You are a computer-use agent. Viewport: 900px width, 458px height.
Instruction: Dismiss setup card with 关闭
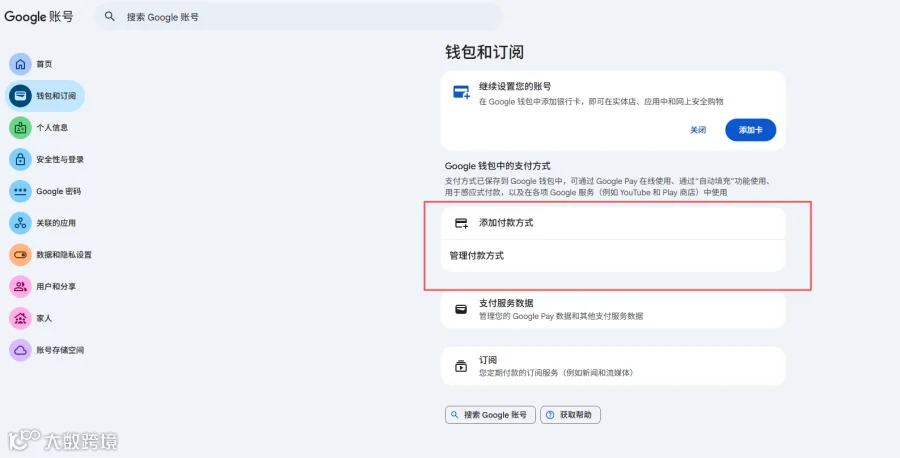point(698,130)
